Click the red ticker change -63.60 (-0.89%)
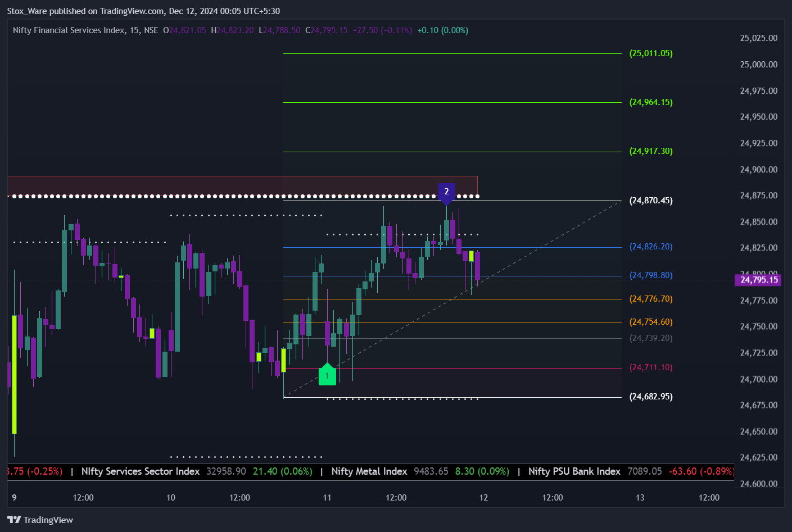 (702, 471)
